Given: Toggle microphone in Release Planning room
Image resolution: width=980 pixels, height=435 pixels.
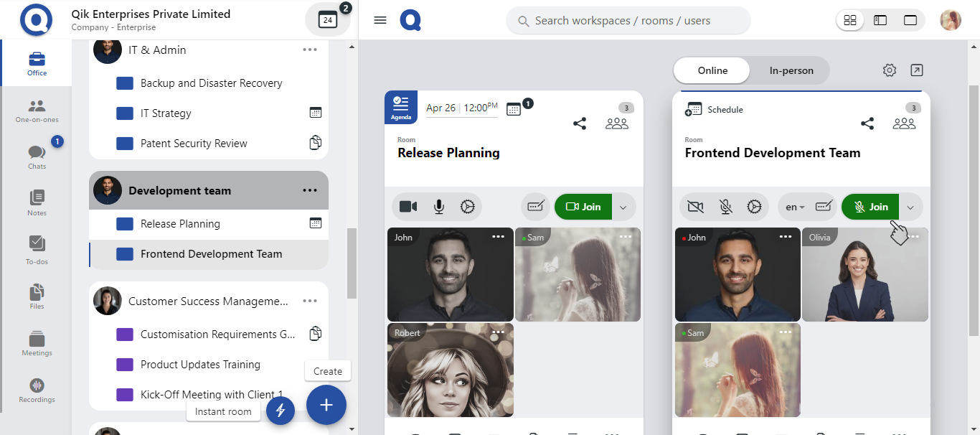Looking at the screenshot, I should (438, 207).
